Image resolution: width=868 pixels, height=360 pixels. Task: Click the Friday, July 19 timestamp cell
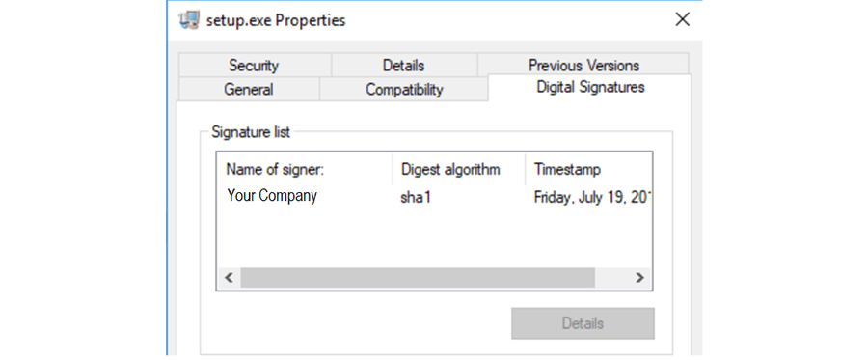pyautogui.click(x=592, y=197)
